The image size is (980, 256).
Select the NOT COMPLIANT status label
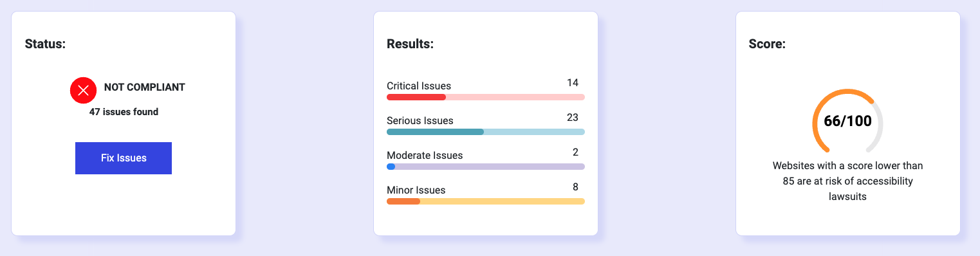click(145, 87)
